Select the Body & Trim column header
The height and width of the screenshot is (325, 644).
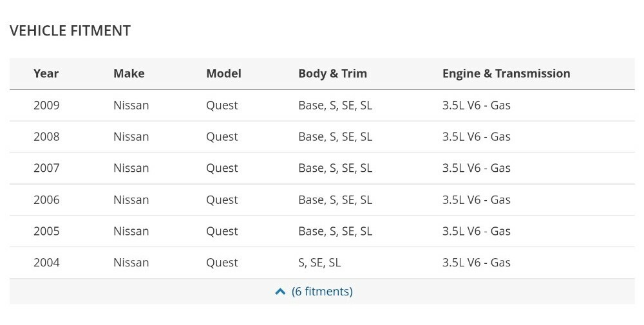(x=332, y=73)
